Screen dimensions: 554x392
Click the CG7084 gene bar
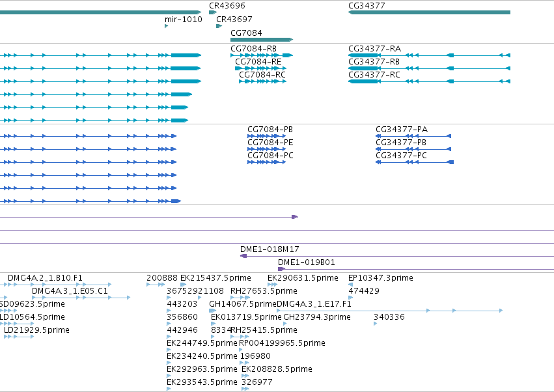point(262,40)
